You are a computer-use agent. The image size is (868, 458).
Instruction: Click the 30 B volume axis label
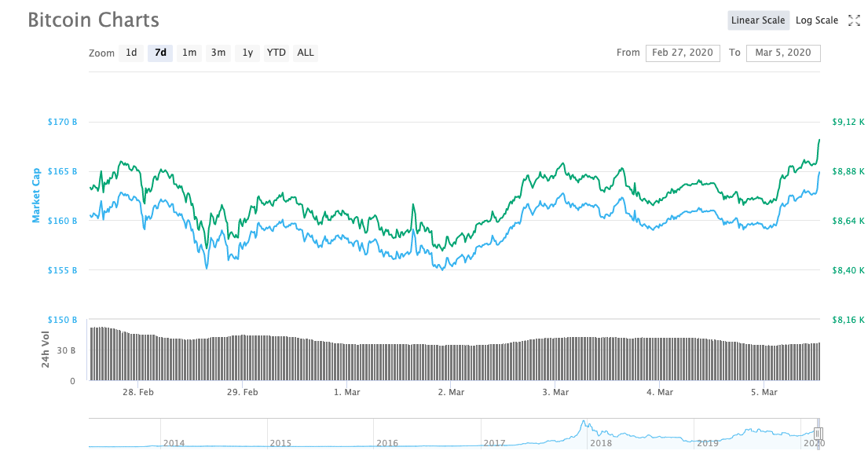tap(66, 350)
